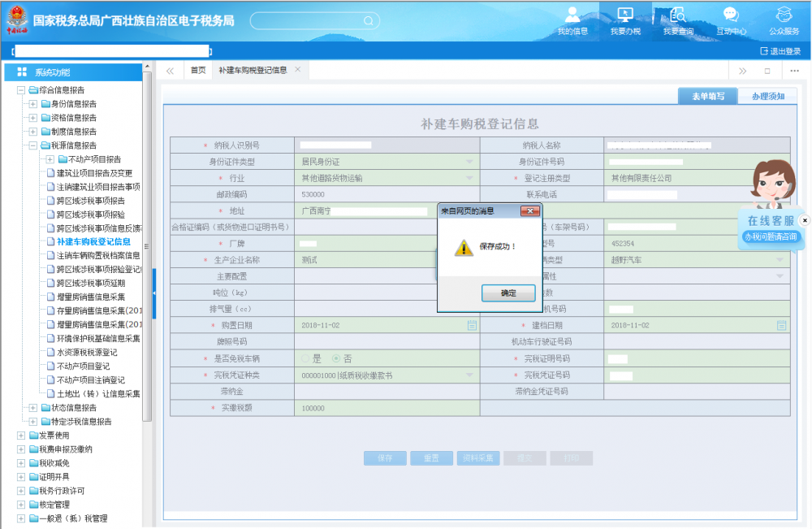This screenshot has width=812, height=529.
Task: Open the 身份证件类型 dropdown
Action: (x=469, y=162)
